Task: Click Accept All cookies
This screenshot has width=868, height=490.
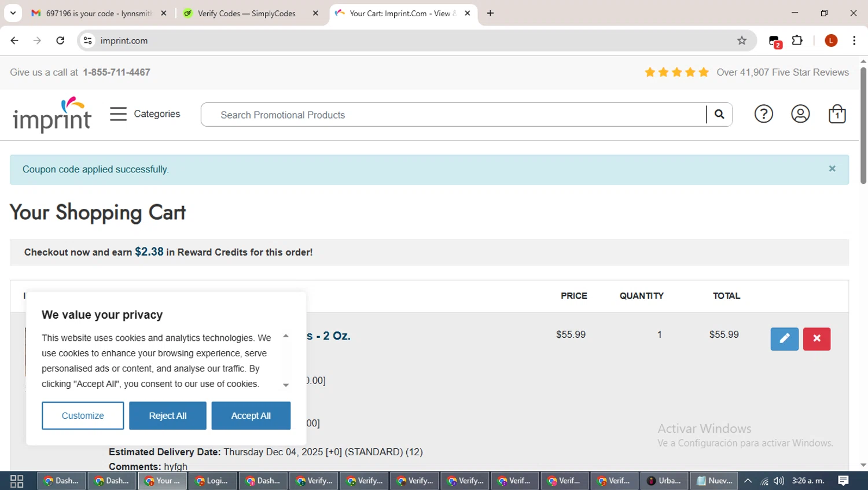Action: click(x=251, y=416)
